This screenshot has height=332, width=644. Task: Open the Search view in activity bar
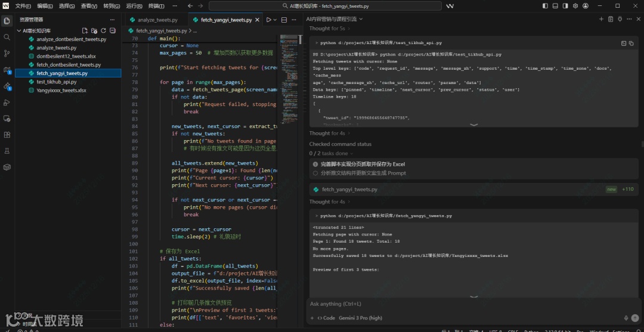point(7,37)
